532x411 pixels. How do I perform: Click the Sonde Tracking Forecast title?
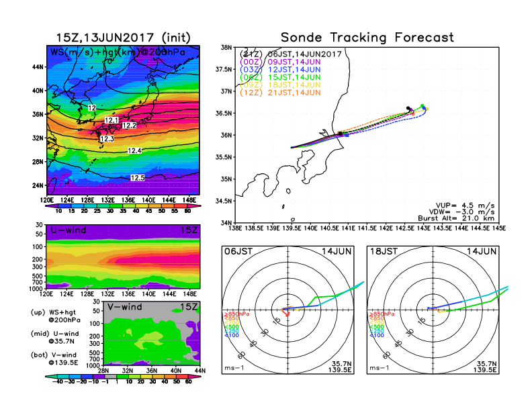pos(367,38)
